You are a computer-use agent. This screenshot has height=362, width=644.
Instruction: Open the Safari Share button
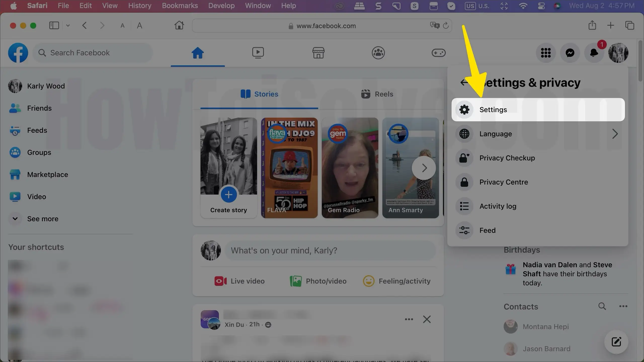coord(592,25)
